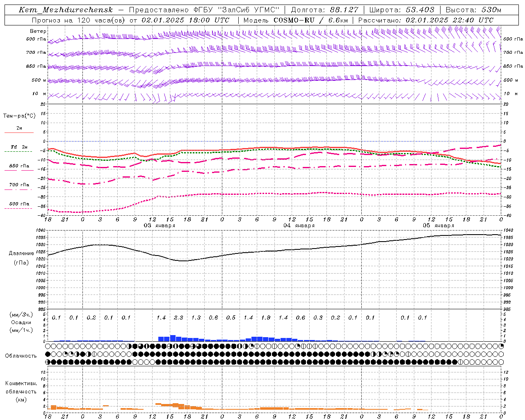Image resolution: width=525 pixels, height=420 pixels.
Task: Click the Облачность row label
Action: click(21, 356)
